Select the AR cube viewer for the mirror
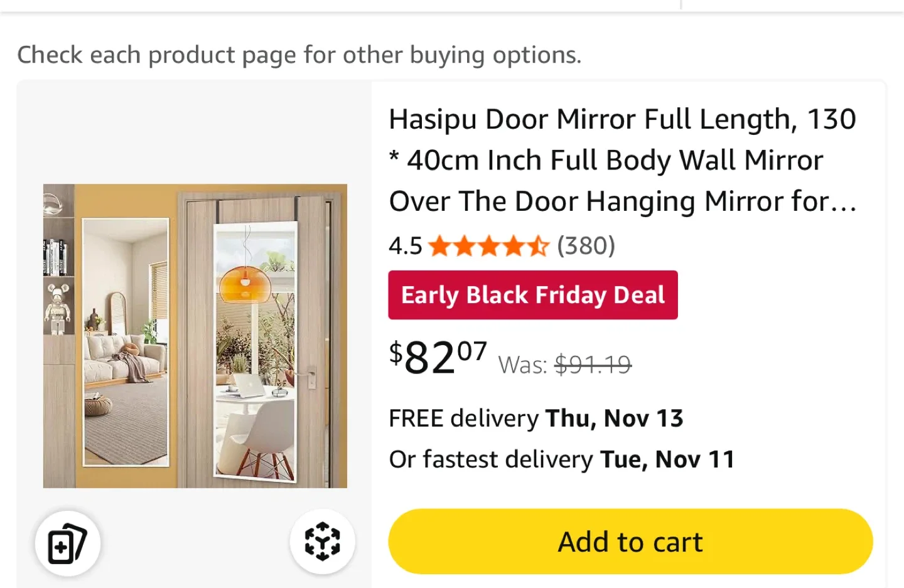The height and width of the screenshot is (588, 904). [x=322, y=541]
